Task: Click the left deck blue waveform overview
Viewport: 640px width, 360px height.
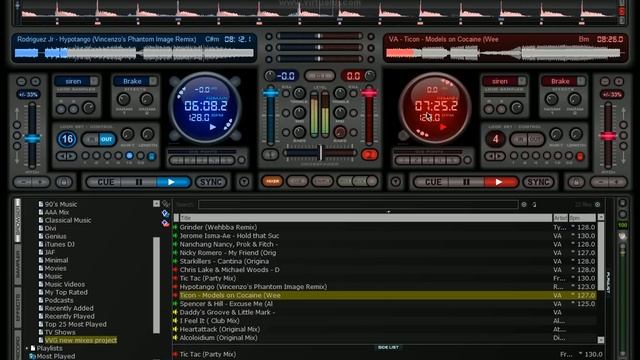Action: click(x=134, y=53)
